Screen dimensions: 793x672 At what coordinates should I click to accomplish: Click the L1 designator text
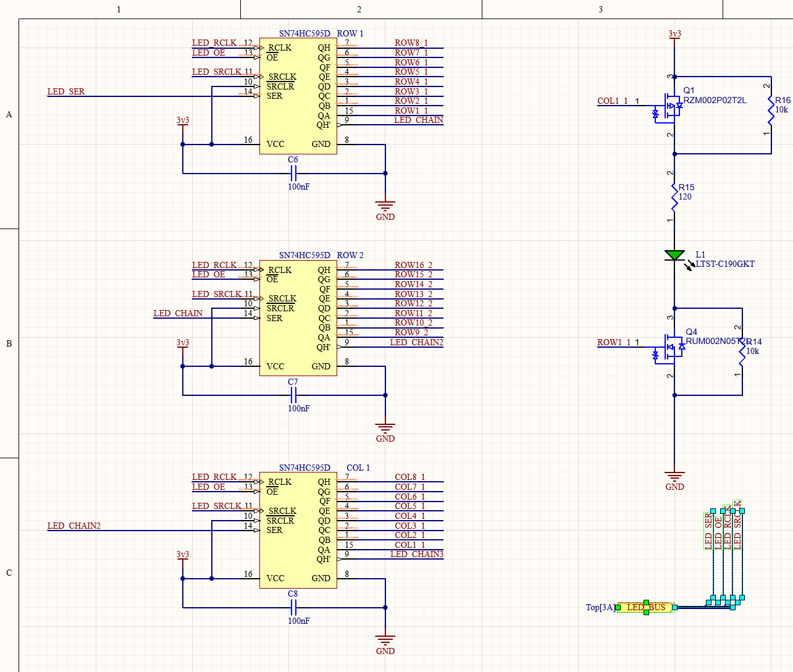[x=700, y=254]
